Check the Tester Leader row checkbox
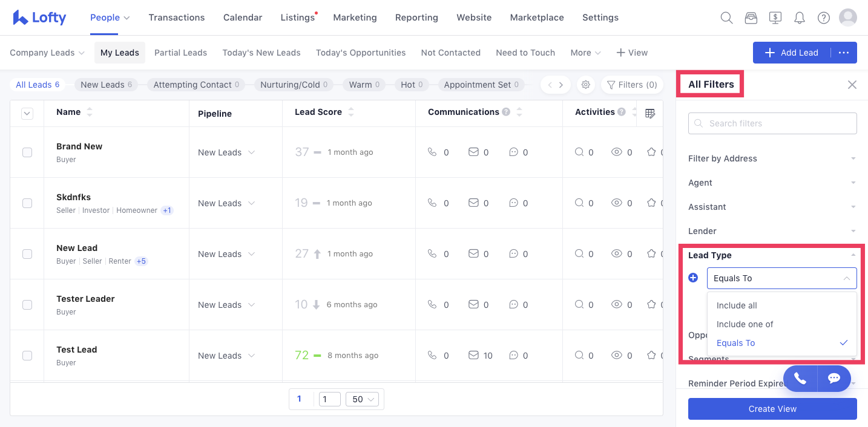The width and height of the screenshot is (868, 427). pyautogui.click(x=27, y=305)
